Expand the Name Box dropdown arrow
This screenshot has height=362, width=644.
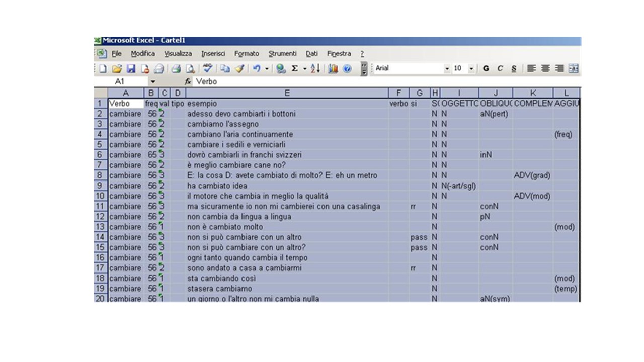click(x=153, y=81)
